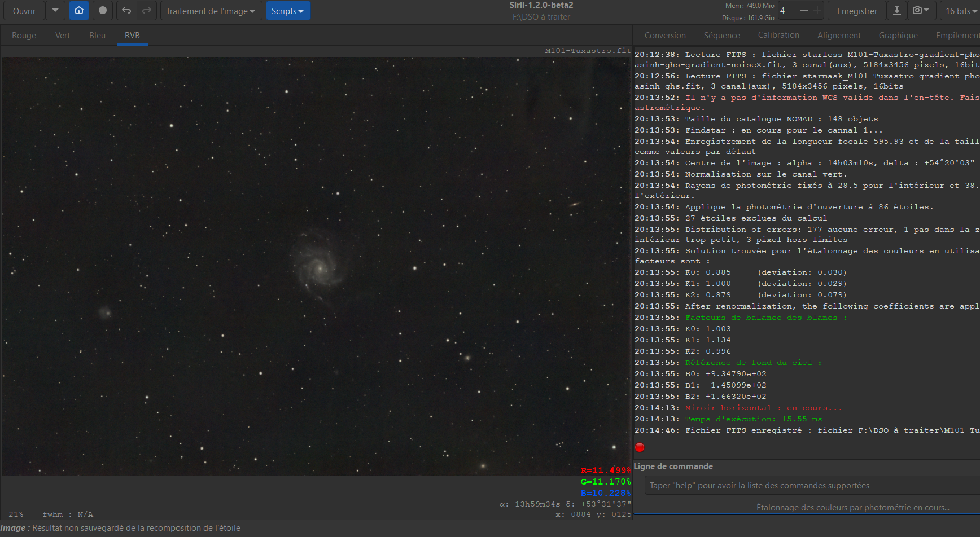Click the home directory icon

tap(79, 11)
